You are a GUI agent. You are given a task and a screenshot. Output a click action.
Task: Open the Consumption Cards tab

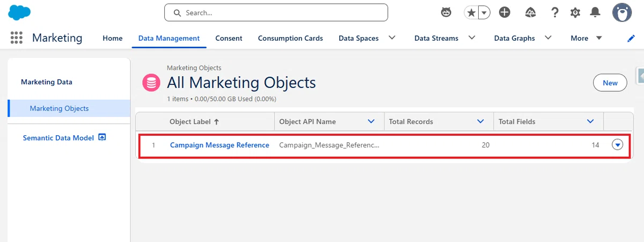(x=290, y=38)
